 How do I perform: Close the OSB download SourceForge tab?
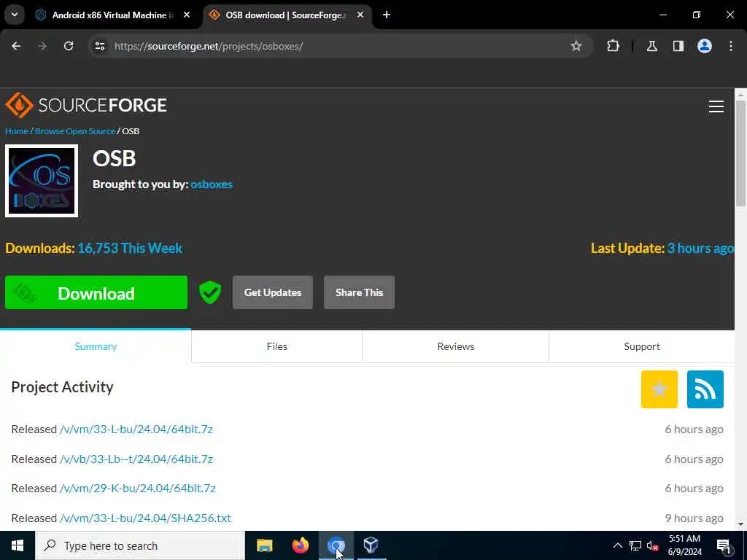(x=360, y=15)
